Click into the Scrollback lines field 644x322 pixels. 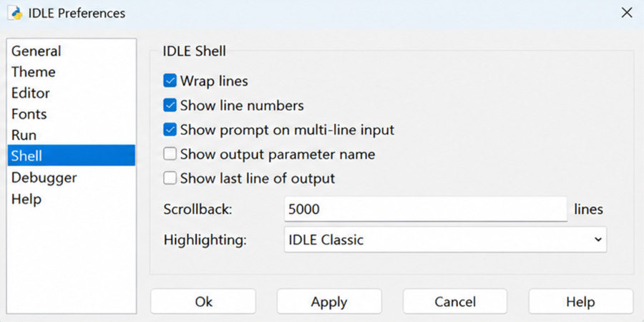[426, 210]
